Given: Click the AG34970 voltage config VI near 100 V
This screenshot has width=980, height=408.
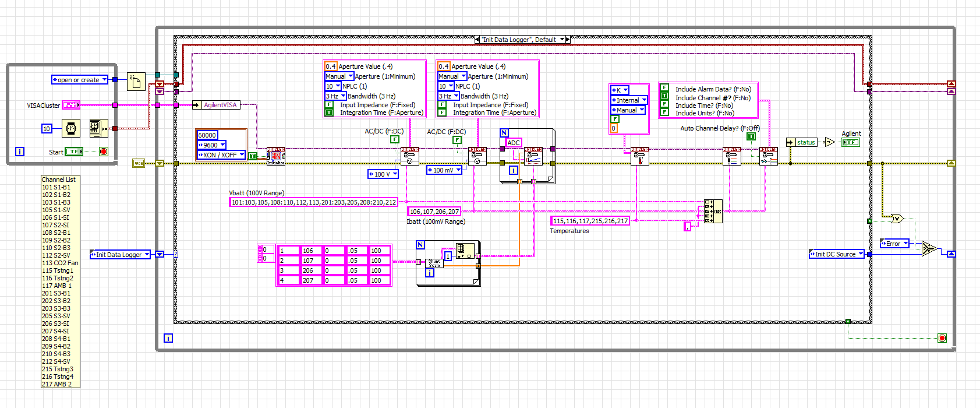Looking at the screenshot, I should pos(409,156).
